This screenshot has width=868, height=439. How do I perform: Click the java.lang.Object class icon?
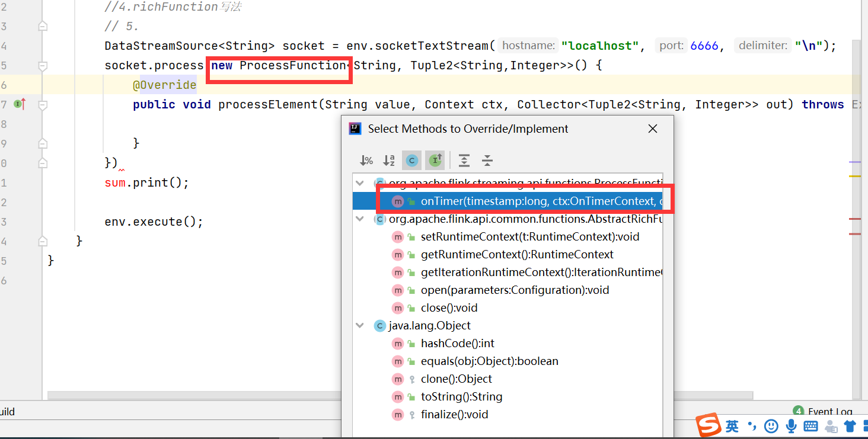[x=379, y=325]
